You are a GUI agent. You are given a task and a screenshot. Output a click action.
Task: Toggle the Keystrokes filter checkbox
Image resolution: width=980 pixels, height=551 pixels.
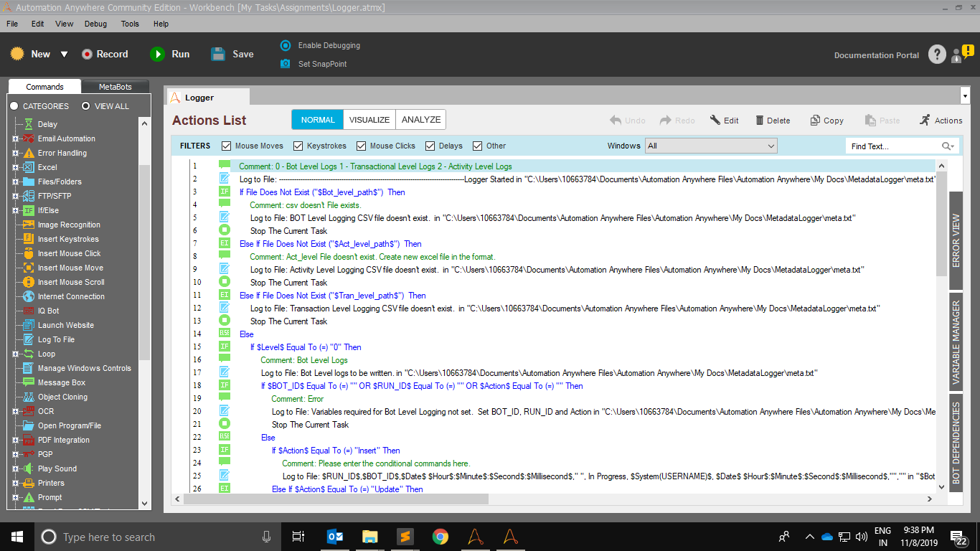click(298, 146)
